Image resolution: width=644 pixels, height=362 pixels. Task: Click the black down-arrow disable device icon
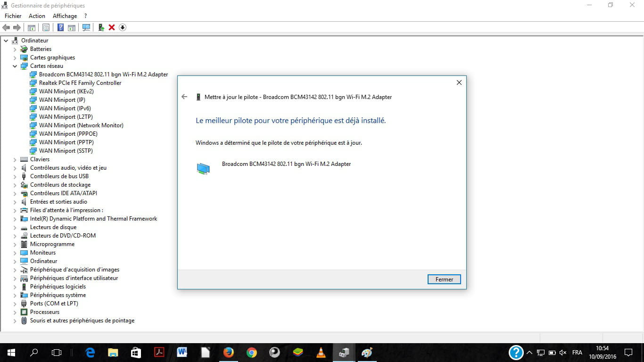[123, 27]
